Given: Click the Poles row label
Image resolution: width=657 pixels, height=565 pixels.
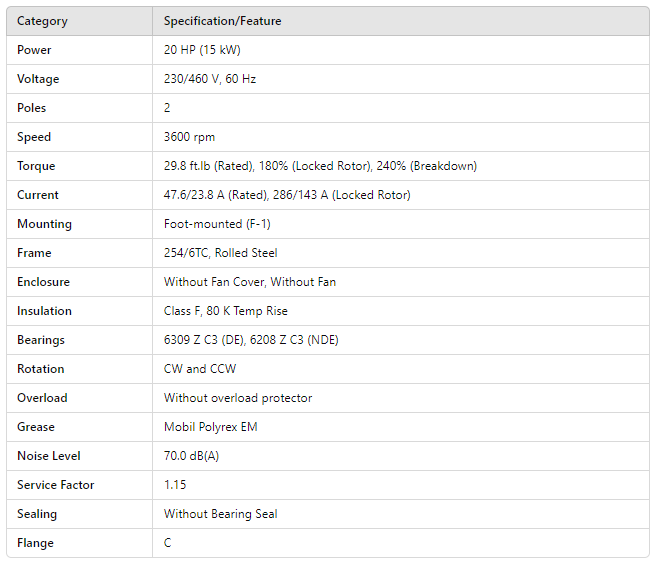Looking at the screenshot, I should pyautogui.click(x=32, y=108).
